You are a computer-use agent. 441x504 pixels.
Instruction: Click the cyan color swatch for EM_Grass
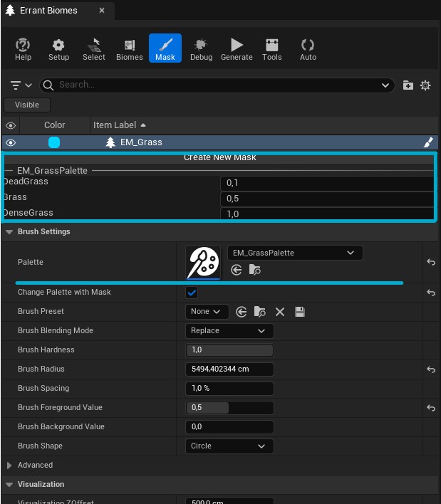54,142
